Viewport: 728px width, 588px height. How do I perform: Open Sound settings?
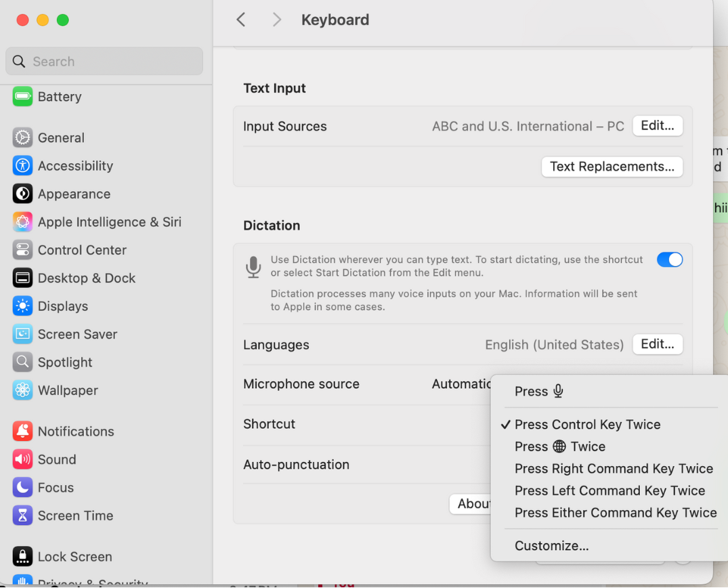57,459
